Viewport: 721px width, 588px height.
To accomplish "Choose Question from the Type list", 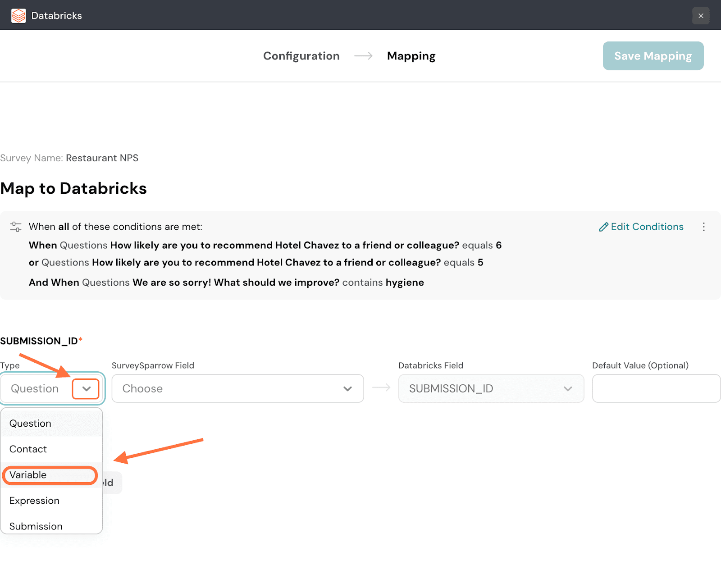I will coord(30,424).
